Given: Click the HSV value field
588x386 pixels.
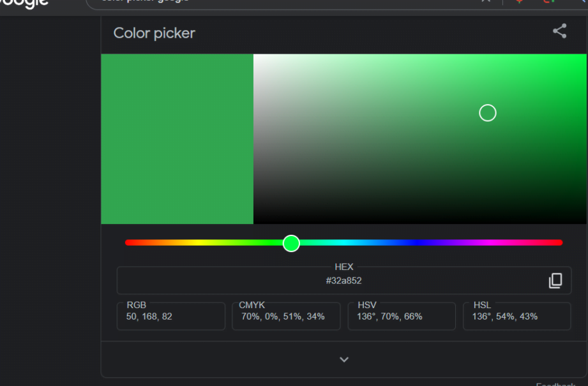Looking at the screenshot, I should pyautogui.click(x=401, y=316).
